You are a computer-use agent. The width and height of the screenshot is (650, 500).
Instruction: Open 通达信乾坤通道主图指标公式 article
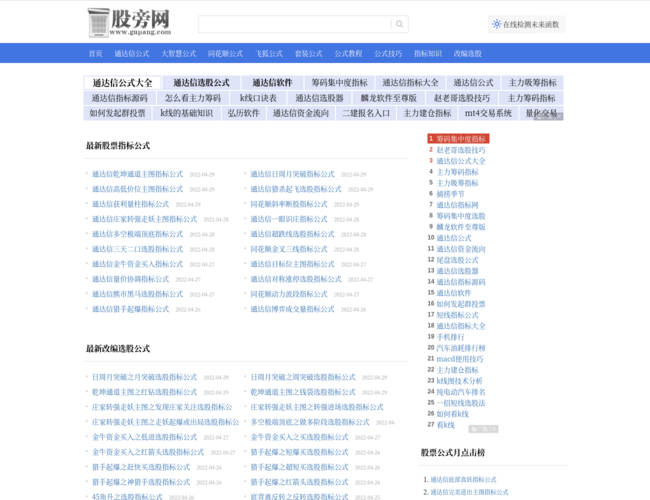coord(137,174)
